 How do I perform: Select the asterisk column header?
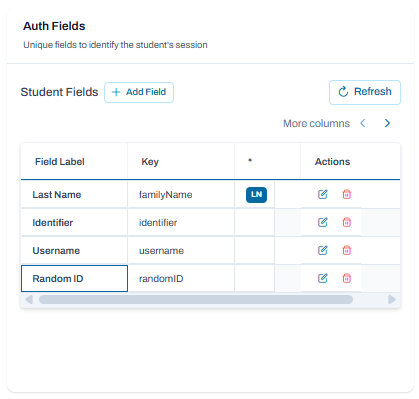pos(267,162)
